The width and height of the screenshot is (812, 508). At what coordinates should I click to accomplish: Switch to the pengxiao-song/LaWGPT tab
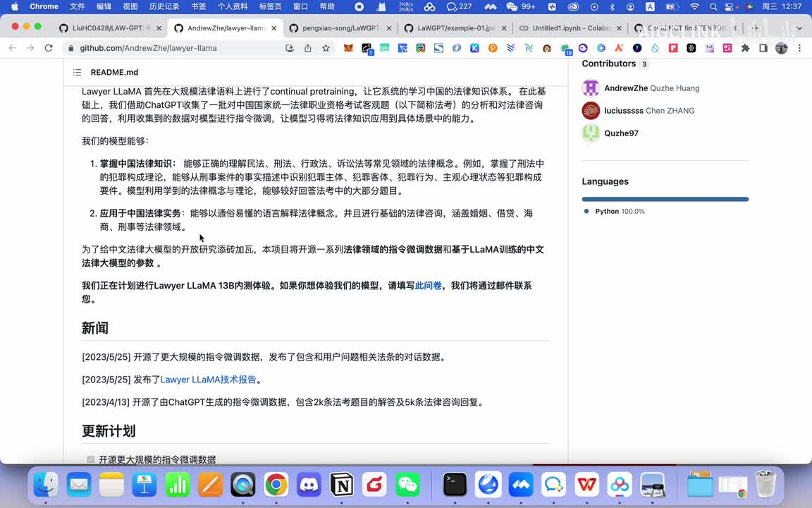point(340,28)
